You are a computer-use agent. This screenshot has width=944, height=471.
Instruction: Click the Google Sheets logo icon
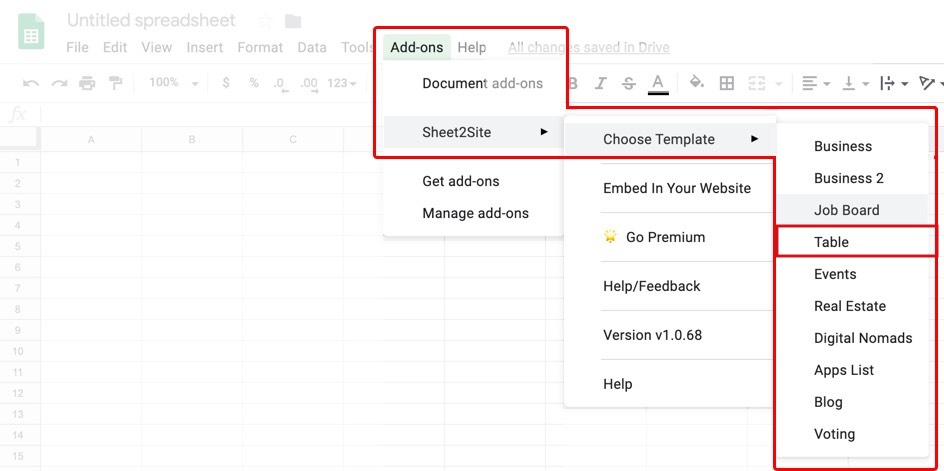[31, 33]
